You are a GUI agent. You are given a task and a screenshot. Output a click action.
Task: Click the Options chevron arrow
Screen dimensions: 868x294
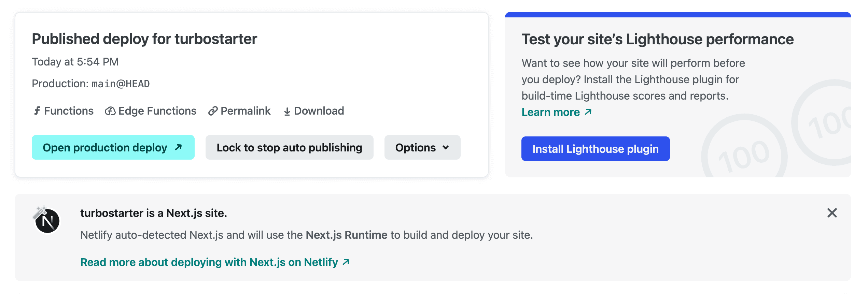446,147
